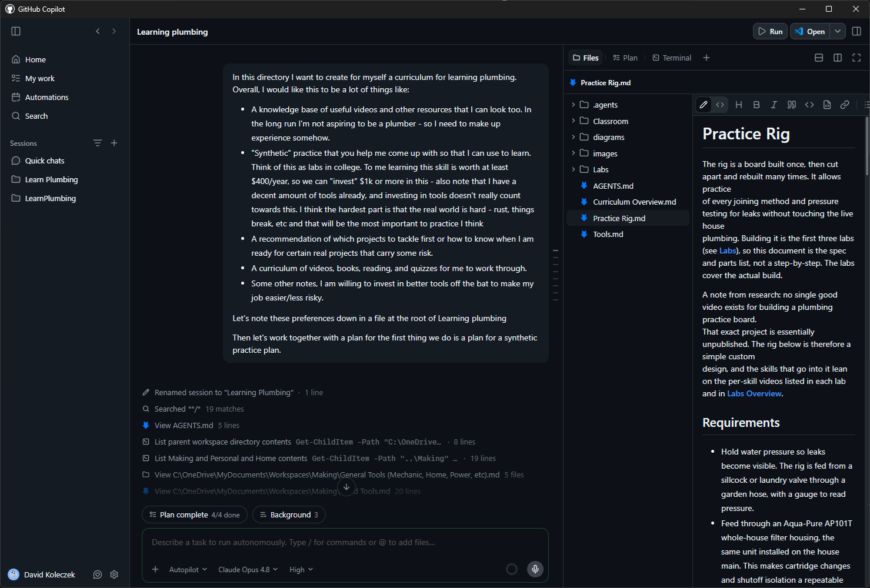Click the microphone voice input icon
This screenshot has width=870, height=588.
tap(535, 569)
